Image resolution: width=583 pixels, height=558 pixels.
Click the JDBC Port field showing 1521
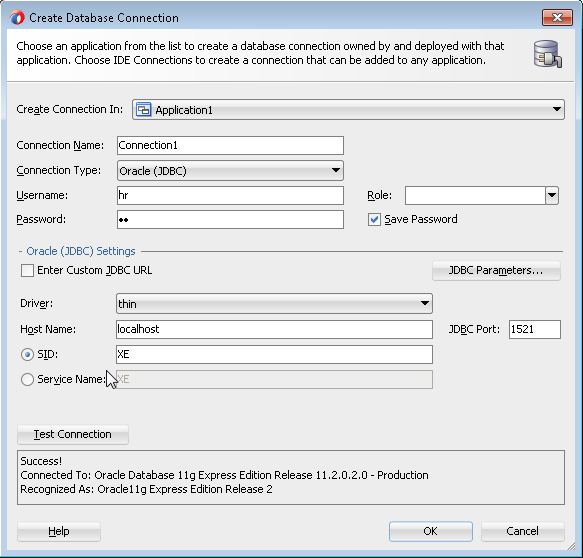click(x=535, y=329)
